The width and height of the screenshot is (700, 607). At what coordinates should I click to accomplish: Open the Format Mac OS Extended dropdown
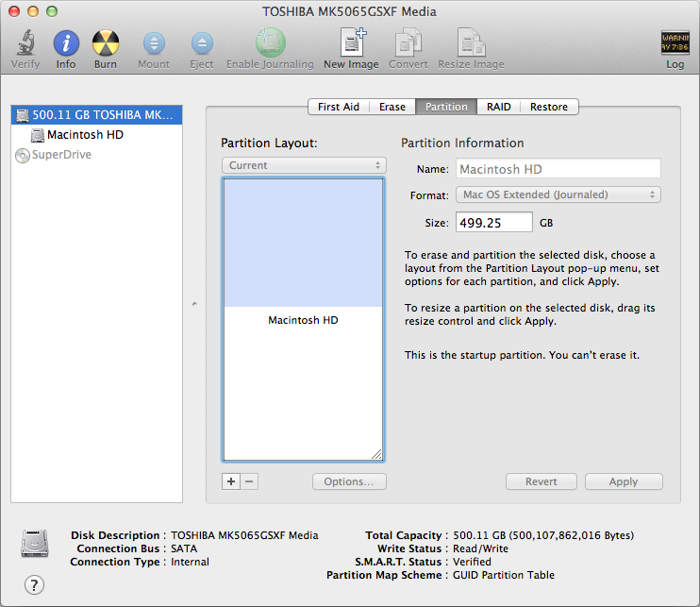tap(558, 194)
